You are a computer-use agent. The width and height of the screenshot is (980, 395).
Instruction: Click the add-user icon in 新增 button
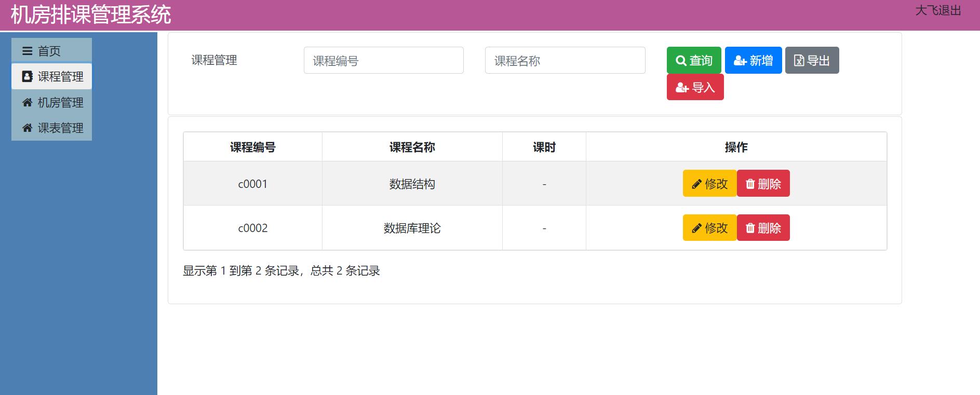740,61
